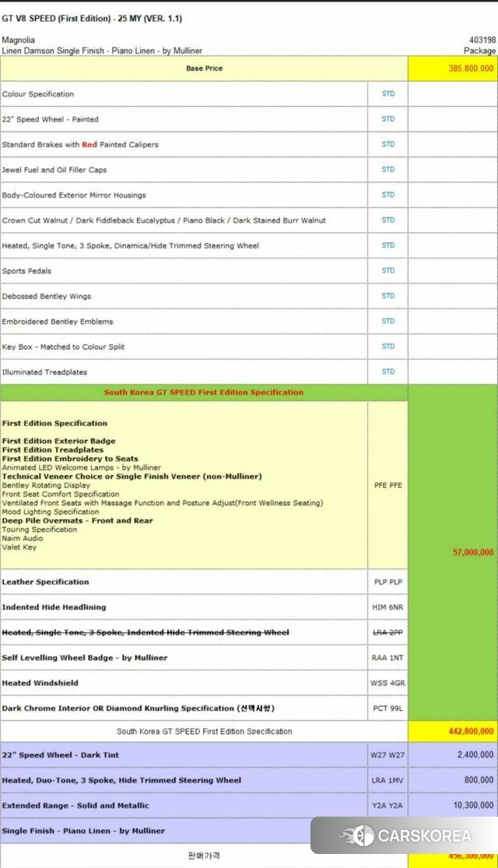This screenshot has width=498, height=868.
Task: Click the CARSKOREA logo icon
Action: point(357,835)
